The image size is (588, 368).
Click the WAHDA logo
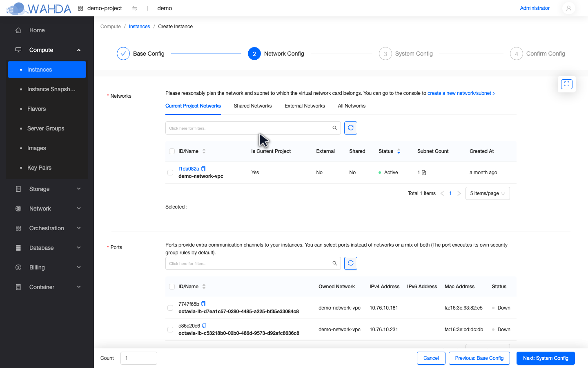click(x=39, y=8)
